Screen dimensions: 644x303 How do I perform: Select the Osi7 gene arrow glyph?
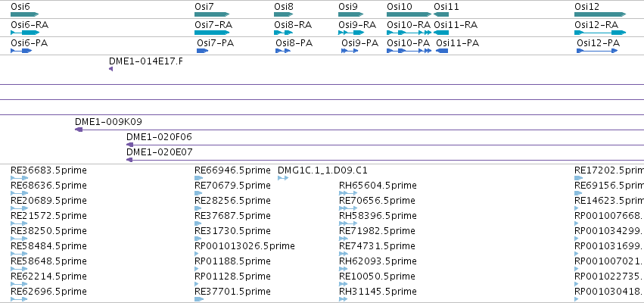click(212, 14)
